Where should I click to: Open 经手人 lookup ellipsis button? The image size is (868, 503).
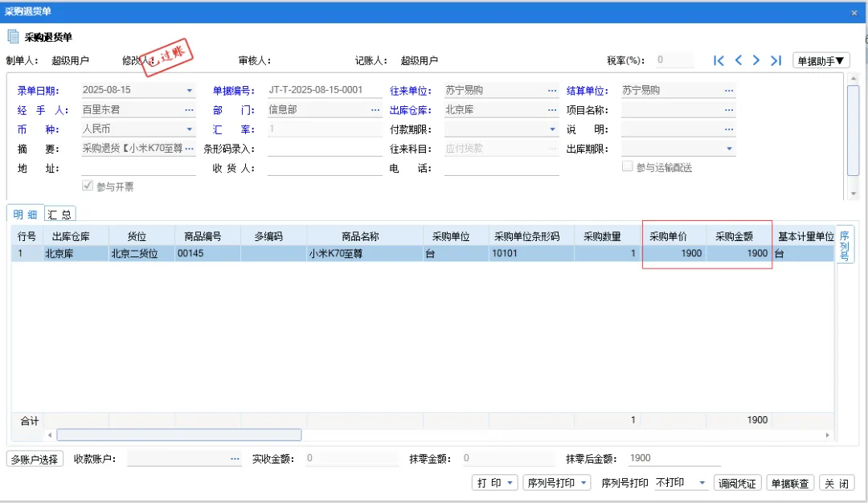point(189,110)
